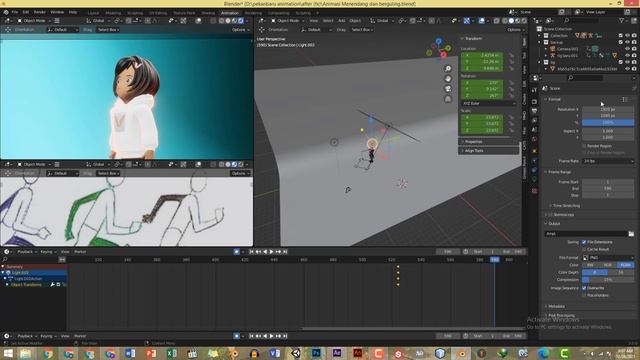Play animation in the lower timeline

pyautogui.click(x=271, y=336)
